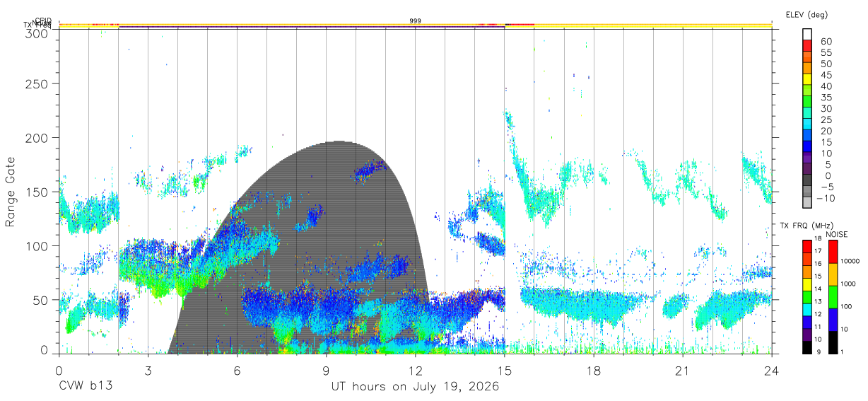
Task: Click the 45 label on ELEV colorbar
Action: (826, 75)
